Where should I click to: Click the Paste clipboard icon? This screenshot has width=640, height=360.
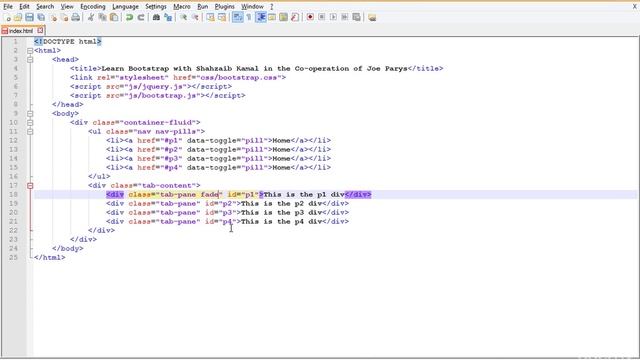pos(114,18)
